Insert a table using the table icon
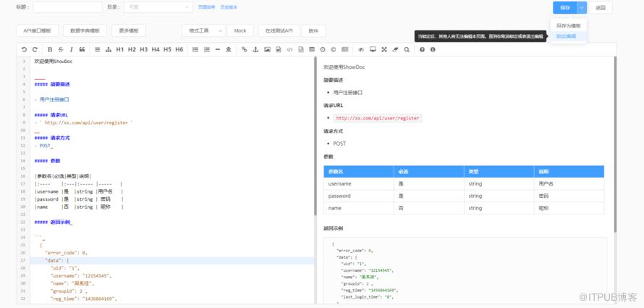Image resolution: width=644 pixels, height=308 pixels. [312, 49]
